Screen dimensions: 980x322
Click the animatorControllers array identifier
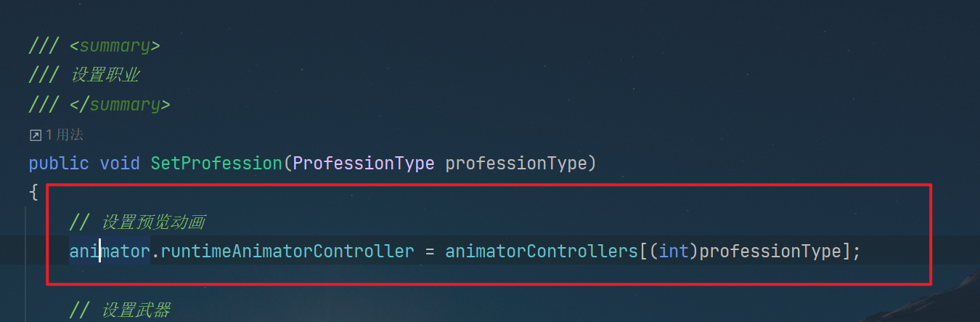click(541, 251)
